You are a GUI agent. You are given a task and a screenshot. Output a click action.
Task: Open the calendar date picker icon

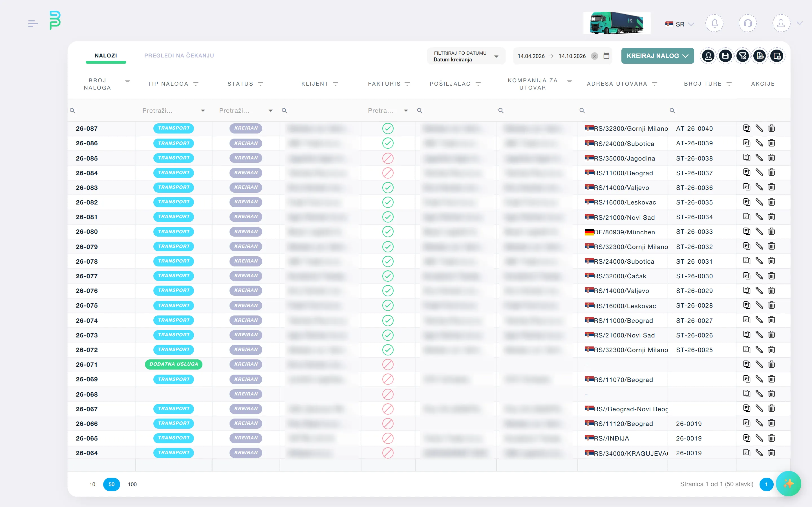tap(606, 56)
